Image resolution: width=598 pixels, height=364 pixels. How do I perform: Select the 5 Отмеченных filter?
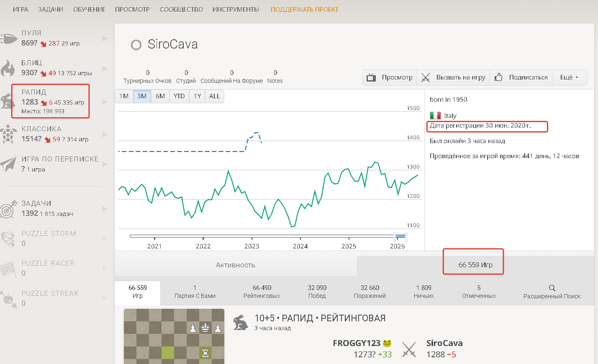click(x=479, y=292)
